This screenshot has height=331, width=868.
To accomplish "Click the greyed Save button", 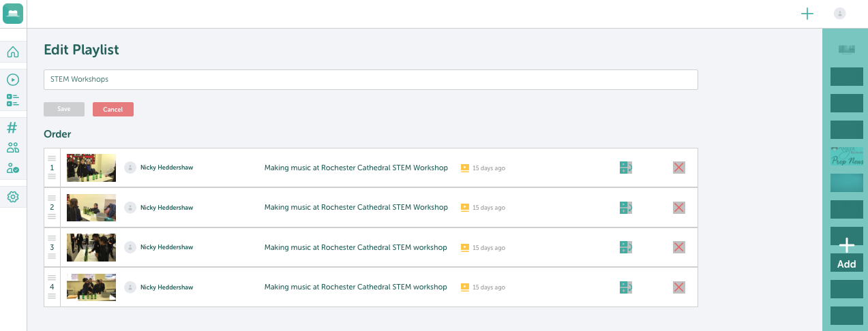I will [64, 110].
